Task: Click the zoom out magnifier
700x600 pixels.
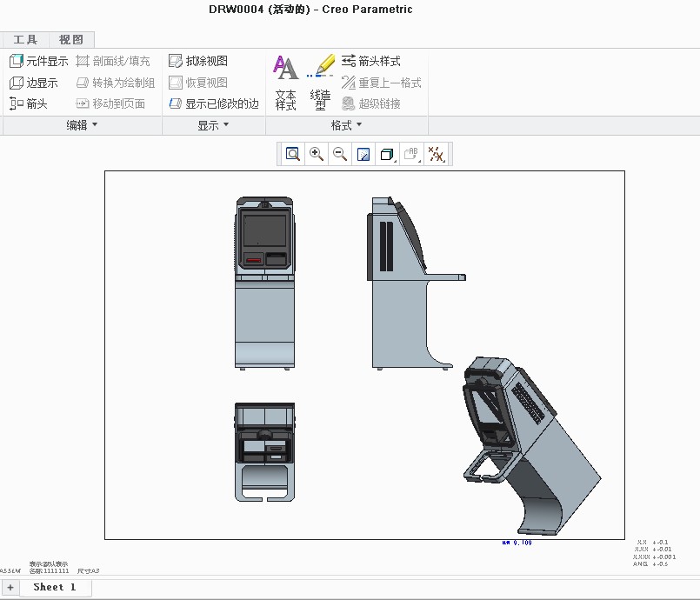Action: (x=340, y=155)
